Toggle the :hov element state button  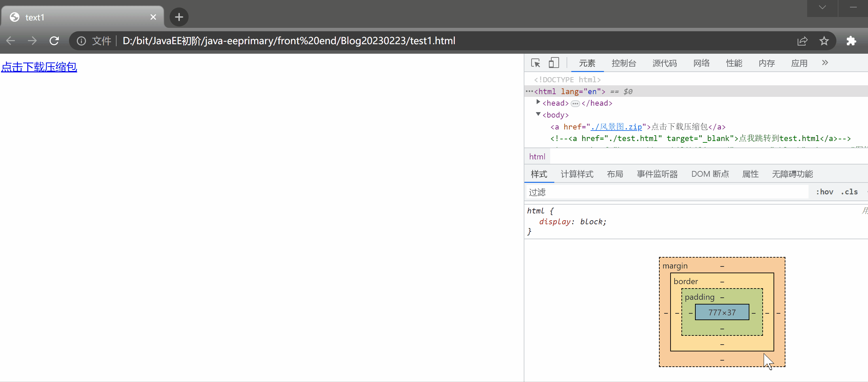pos(824,192)
